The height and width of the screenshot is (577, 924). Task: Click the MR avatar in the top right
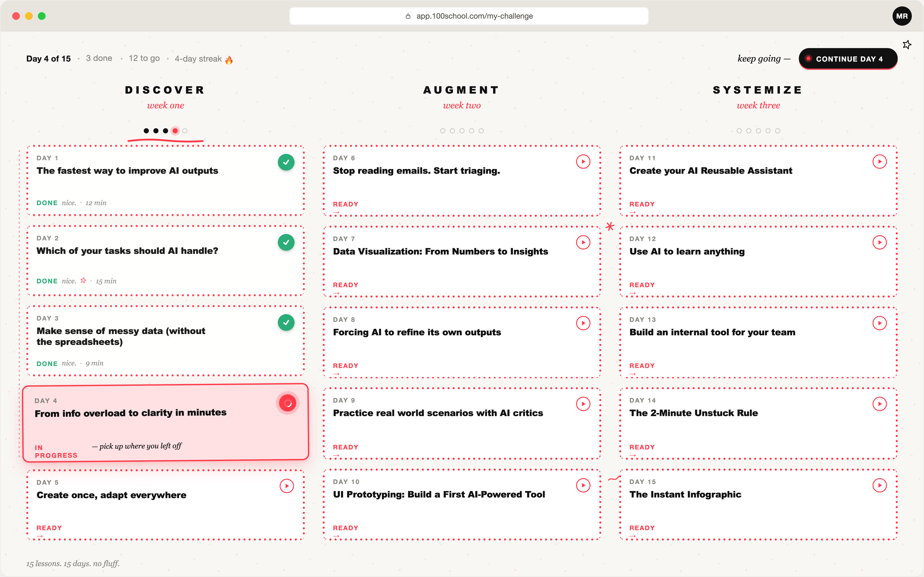pyautogui.click(x=902, y=16)
